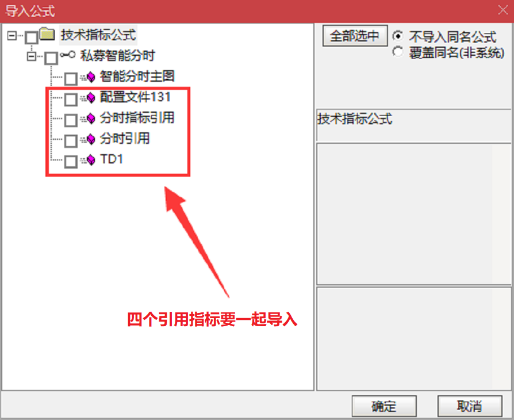Select the 不导入同名公式 radio option

[398, 36]
